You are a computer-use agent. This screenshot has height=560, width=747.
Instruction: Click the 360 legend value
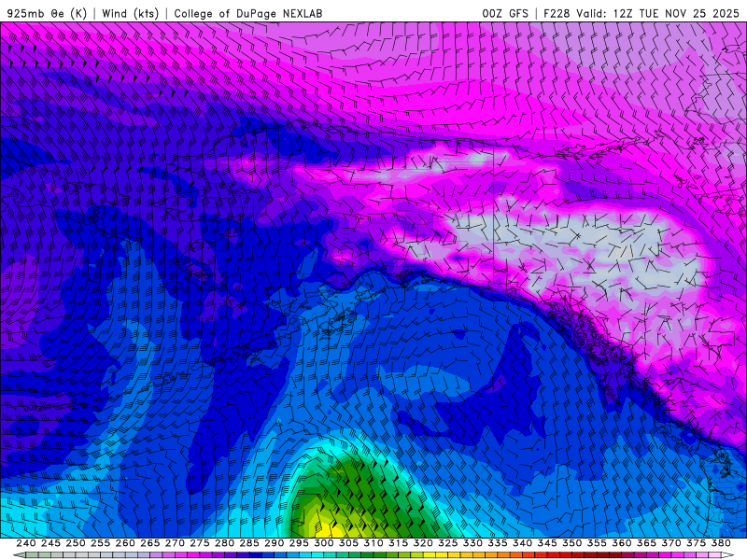(622, 543)
